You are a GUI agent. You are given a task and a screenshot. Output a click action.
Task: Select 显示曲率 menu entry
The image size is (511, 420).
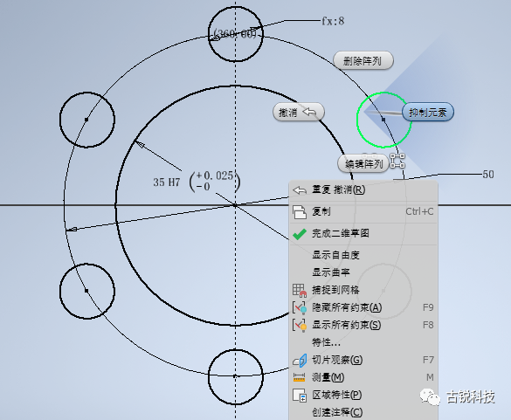tap(363, 272)
